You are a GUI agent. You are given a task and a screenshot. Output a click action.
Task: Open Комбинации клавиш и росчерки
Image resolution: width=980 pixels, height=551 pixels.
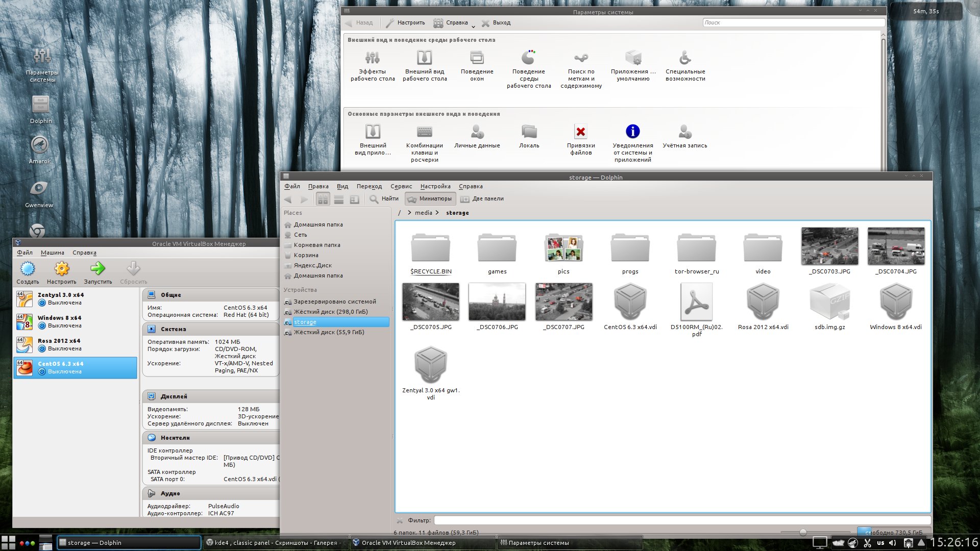click(x=425, y=143)
